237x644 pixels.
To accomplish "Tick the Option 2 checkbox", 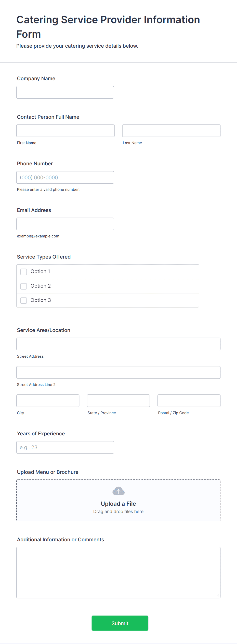I will [x=23, y=286].
